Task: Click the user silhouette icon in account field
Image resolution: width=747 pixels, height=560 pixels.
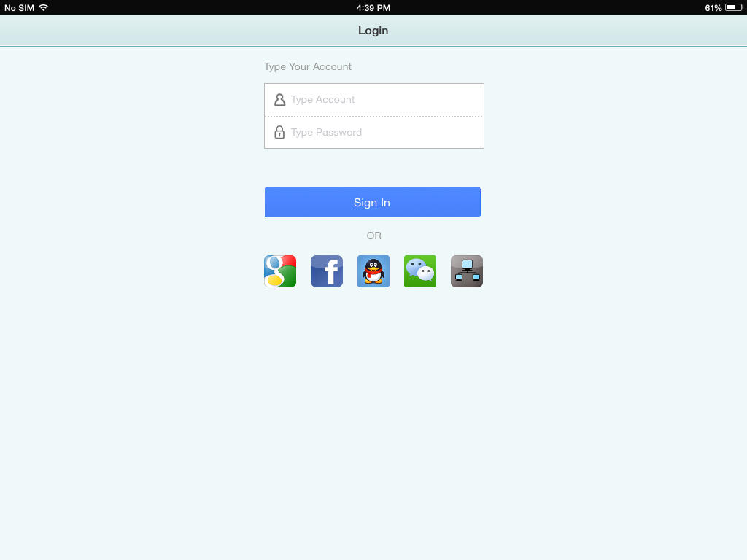Action: point(279,99)
